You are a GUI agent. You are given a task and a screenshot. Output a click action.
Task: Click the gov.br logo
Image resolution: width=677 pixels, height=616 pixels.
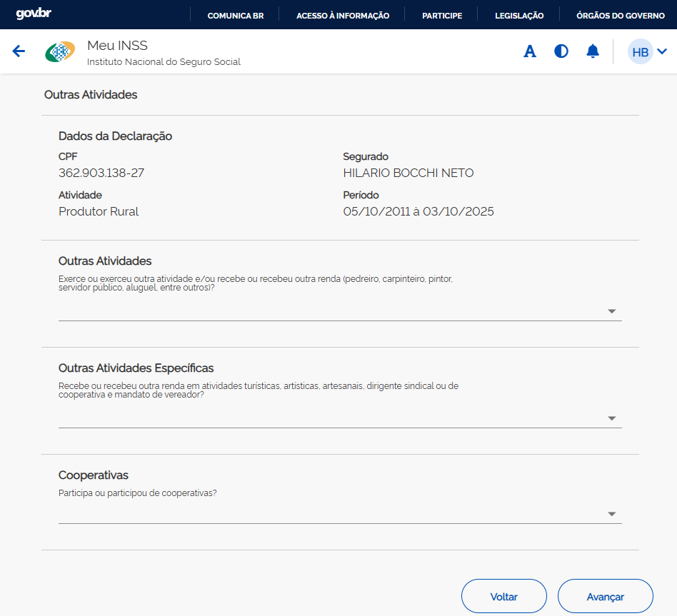point(34,14)
